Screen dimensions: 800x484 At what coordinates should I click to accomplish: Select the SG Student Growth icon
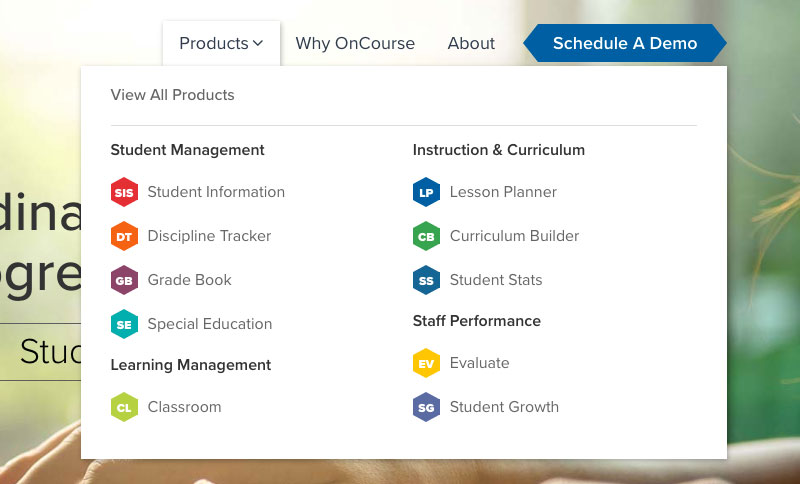(426, 407)
